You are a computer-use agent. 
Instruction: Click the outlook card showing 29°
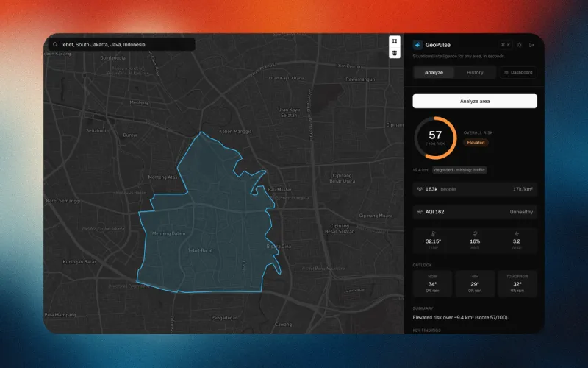coord(475,284)
